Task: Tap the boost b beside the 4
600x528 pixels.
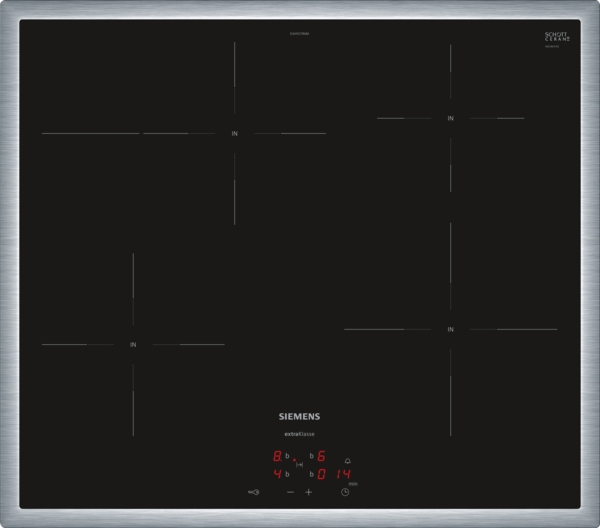Action: (287, 474)
